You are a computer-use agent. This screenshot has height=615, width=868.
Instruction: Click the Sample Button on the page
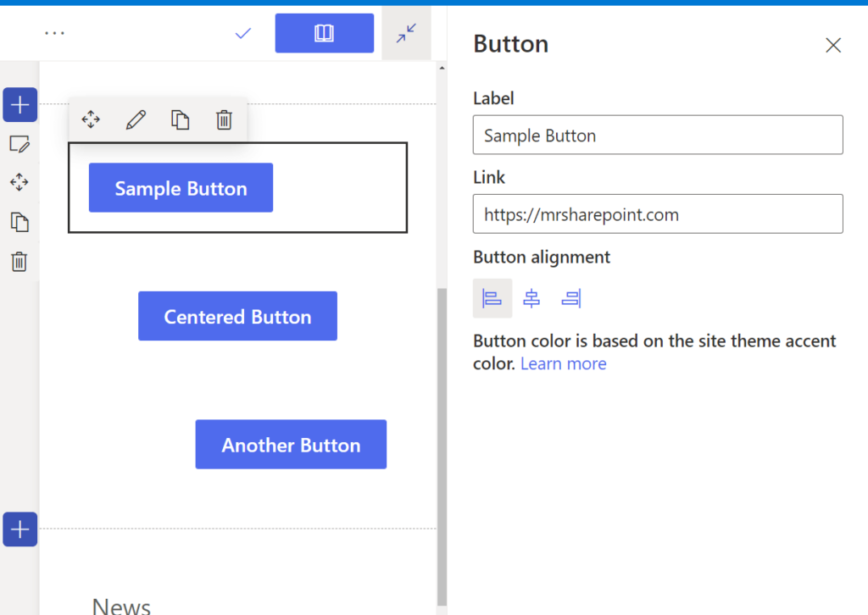(x=181, y=187)
